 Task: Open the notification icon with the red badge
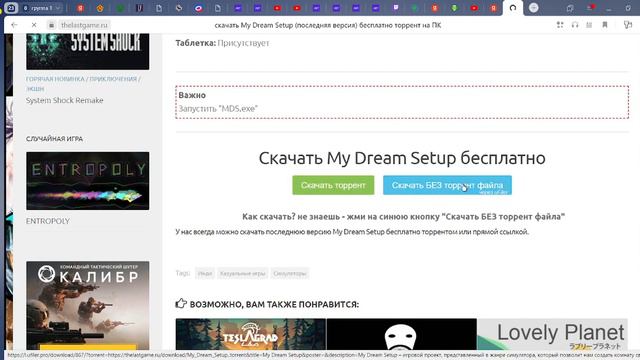tap(591, 8)
